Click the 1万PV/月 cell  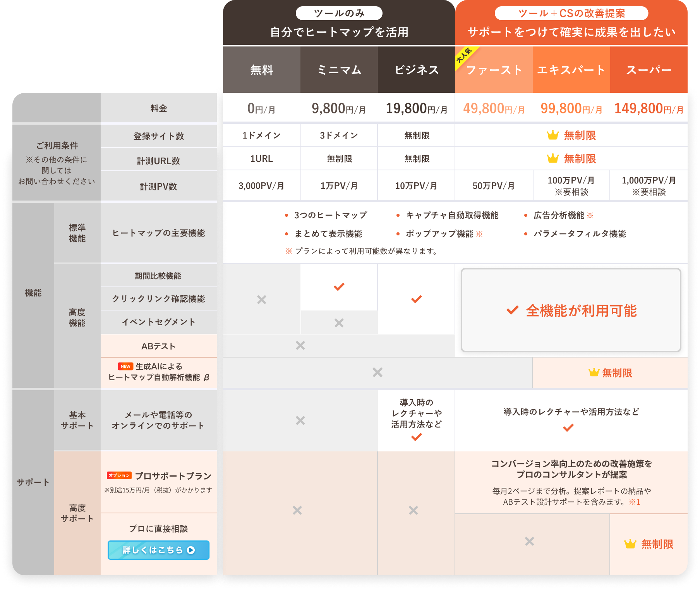pos(339,186)
